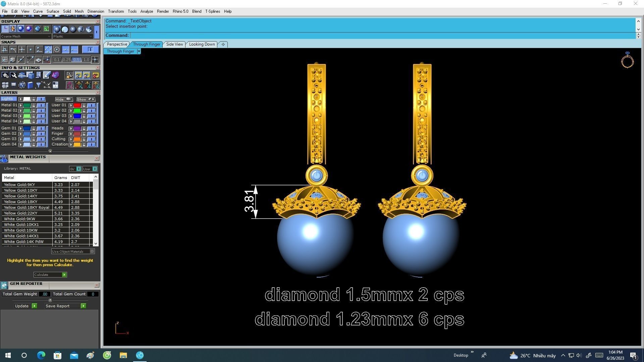Toggle the User 01 layer on/off switch
Image resolution: width=644 pixels, height=362 pixels.
tap(91, 105)
